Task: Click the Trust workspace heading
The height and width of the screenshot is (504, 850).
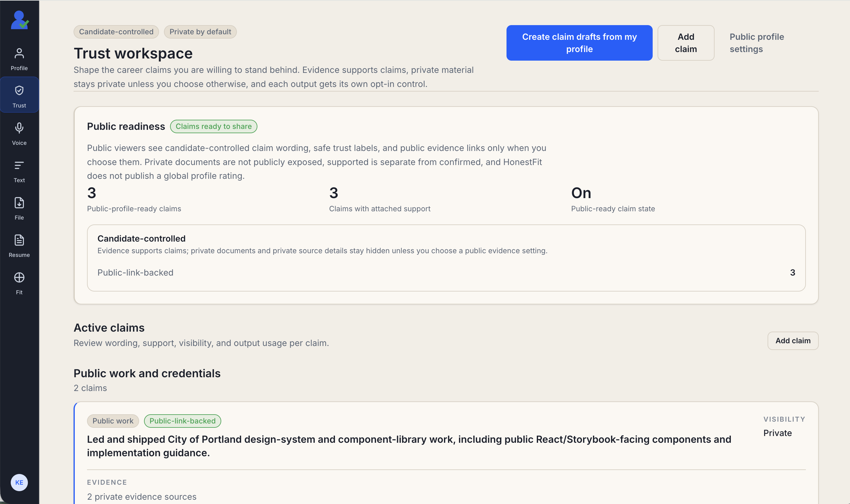Action: point(133,53)
